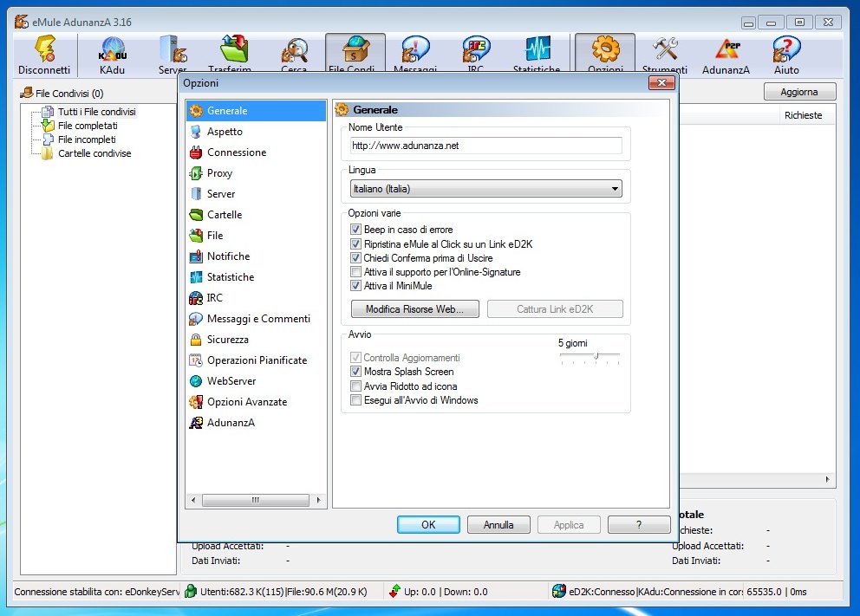This screenshot has height=616, width=860.
Task: Select Connessione in options list
Action: point(236,152)
